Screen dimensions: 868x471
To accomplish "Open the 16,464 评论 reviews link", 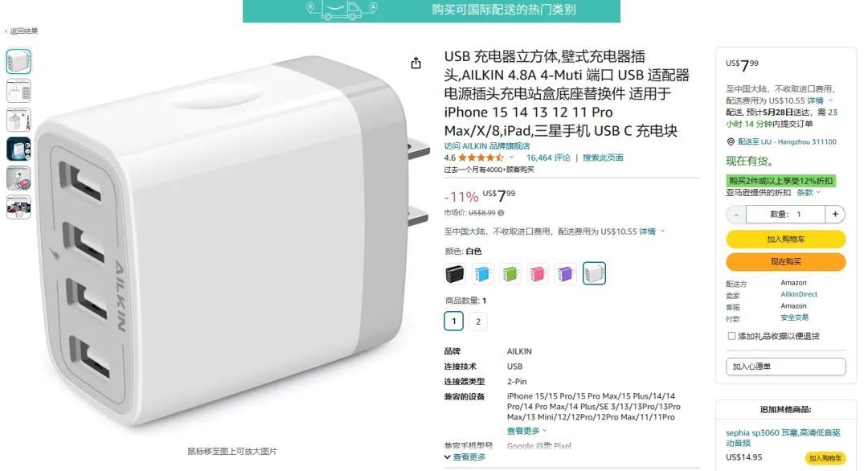I will (548, 158).
